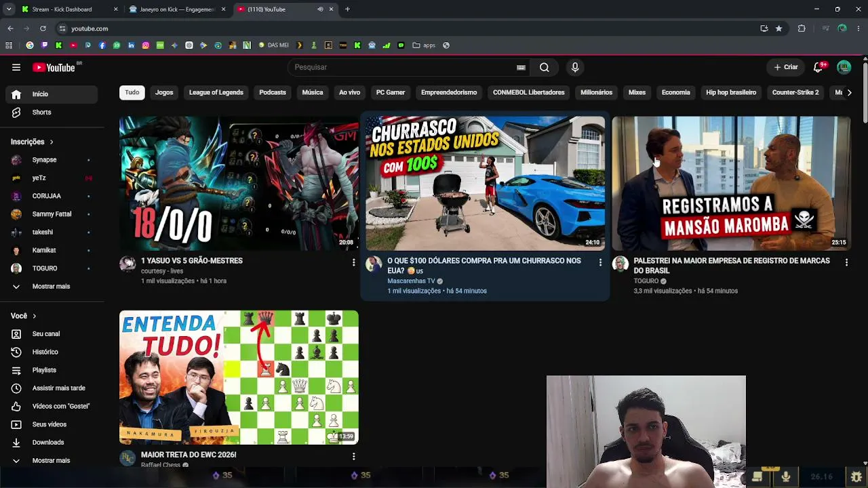Expand the Você section arrow
The width and height of the screenshot is (868, 488).
click(x=35, y=316)
